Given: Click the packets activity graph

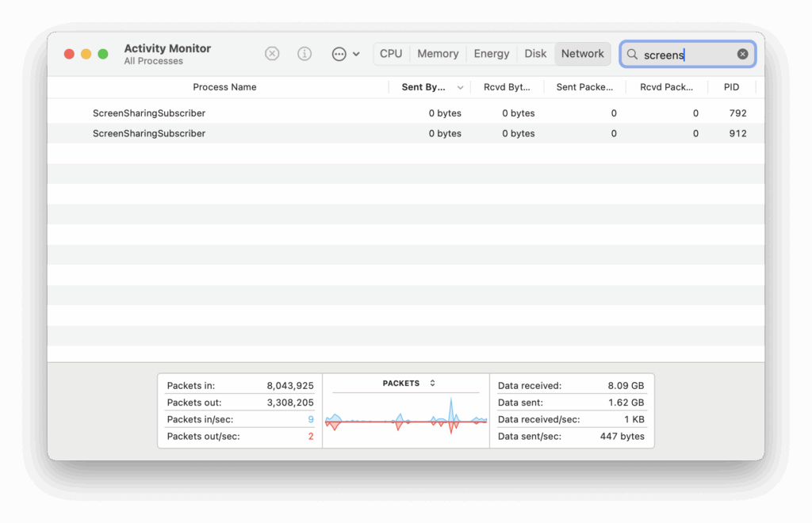Looking at the screenshot, I should click(406, 418).
